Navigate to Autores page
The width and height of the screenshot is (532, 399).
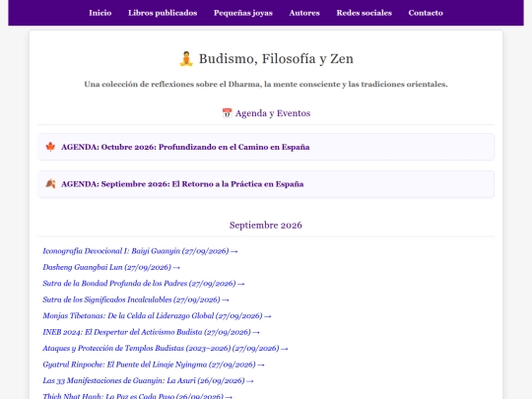(304, 13)
